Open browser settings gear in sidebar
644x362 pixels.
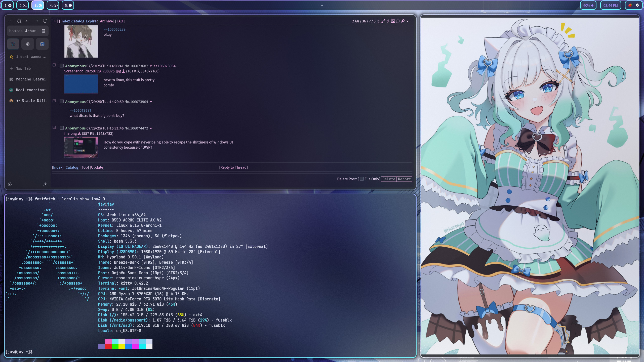10,184
